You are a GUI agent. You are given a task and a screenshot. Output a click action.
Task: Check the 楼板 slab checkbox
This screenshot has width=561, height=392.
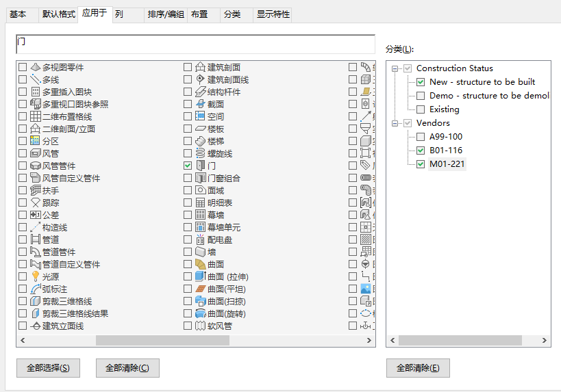coord(188,129)
